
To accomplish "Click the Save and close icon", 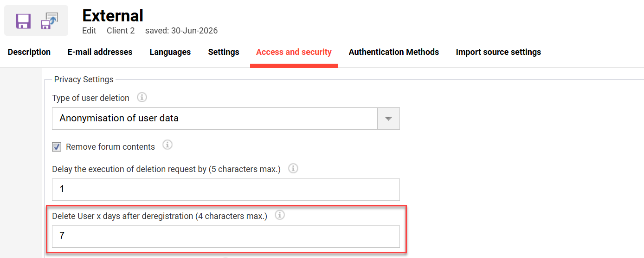I will 49,21.
